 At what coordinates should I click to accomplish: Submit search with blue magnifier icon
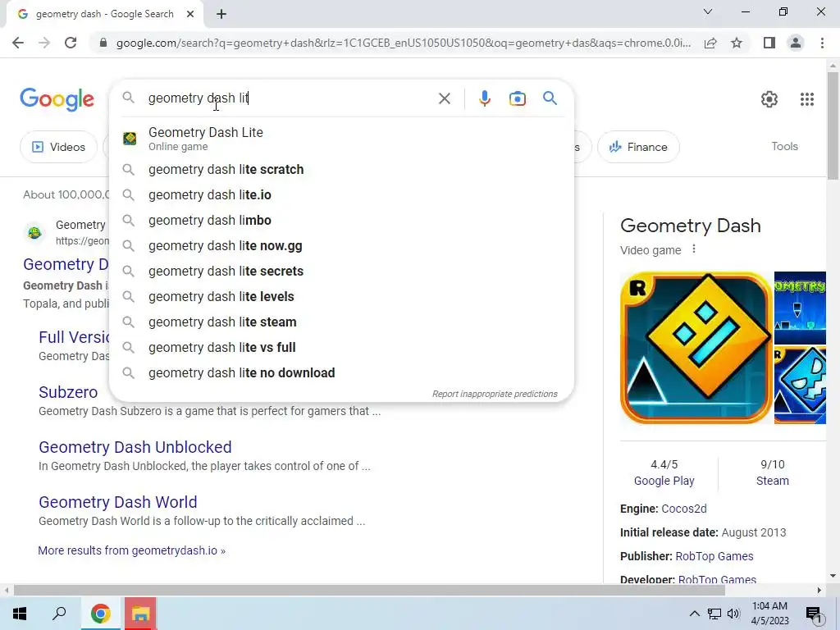click(x=550, y=98)
